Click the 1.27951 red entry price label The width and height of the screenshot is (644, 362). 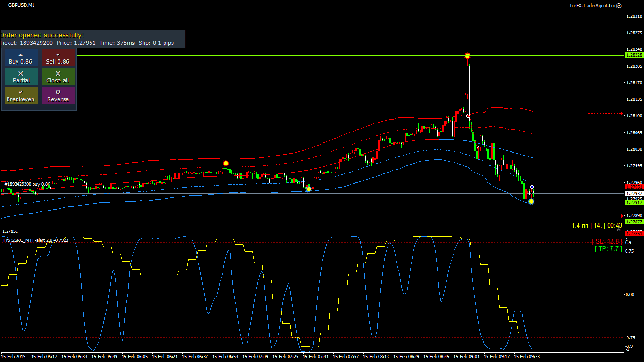634,187
